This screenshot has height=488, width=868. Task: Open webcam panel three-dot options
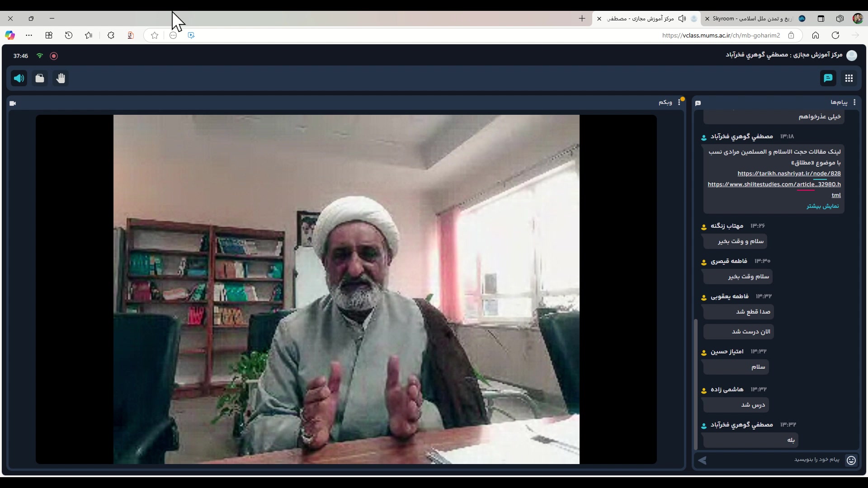pyautogui.click(x=679, y=103)
